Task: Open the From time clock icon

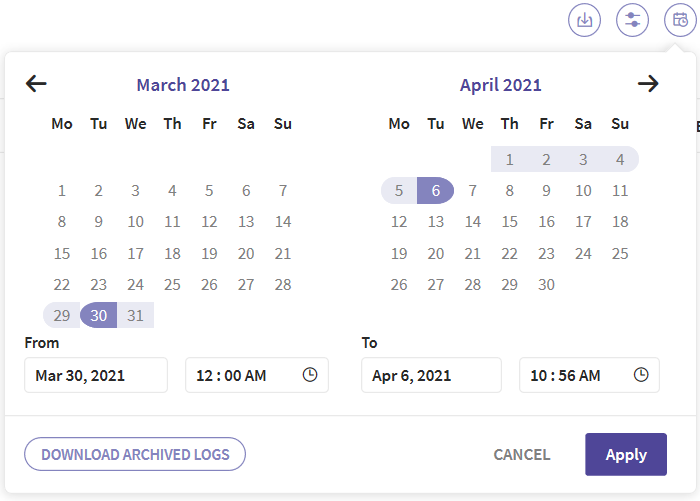Action: pyautogui.click(x=310, y=375)
